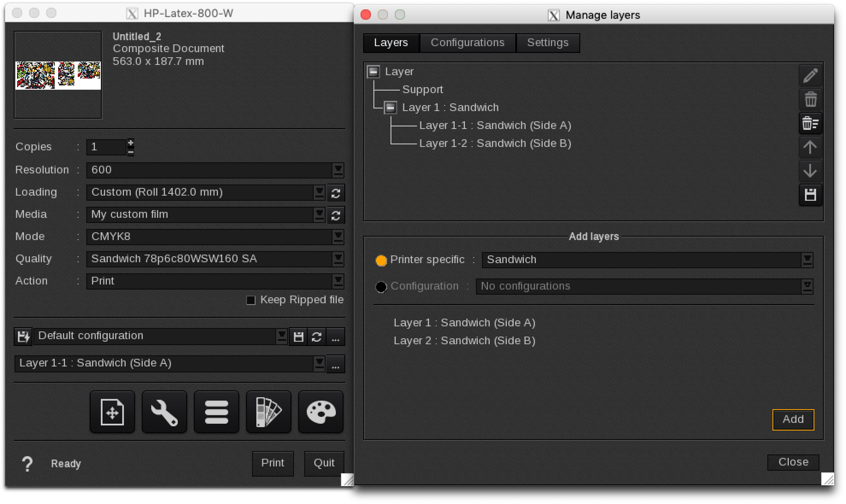Switch to the Configurations tab
Viewport: 846px width, 504px height.
(x=467, y=43)
